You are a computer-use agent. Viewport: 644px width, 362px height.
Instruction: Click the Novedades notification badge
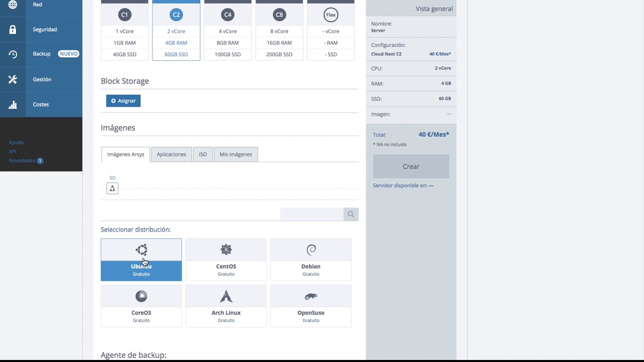[40, 161]
